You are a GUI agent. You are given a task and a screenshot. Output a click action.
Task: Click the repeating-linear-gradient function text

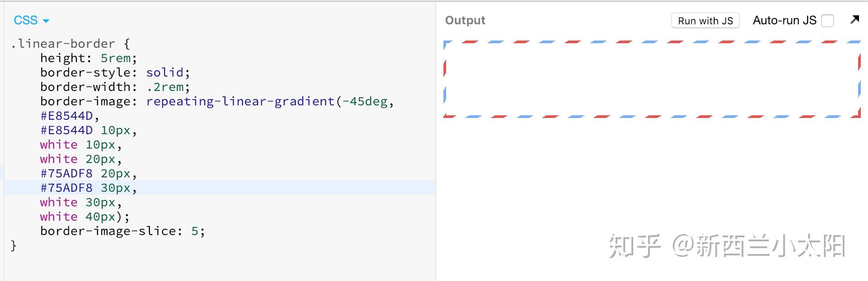[240, 101]
